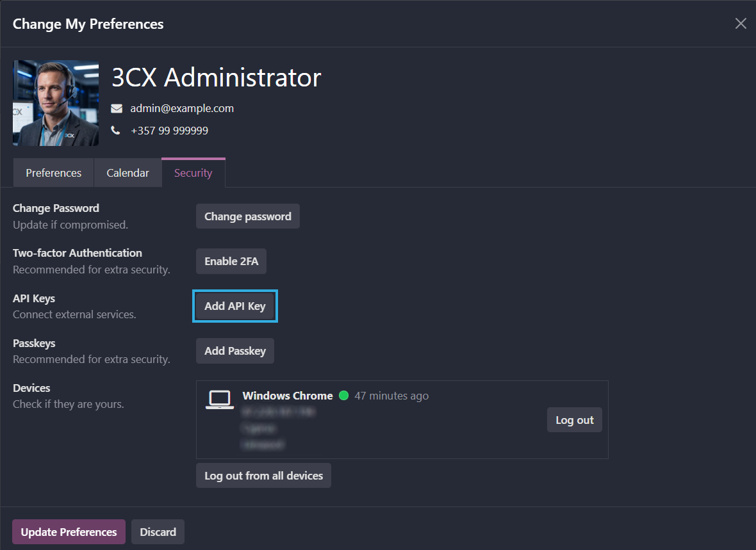Click the phone handset icon
This screenshot has width=756, height=550.
point(116,130)
